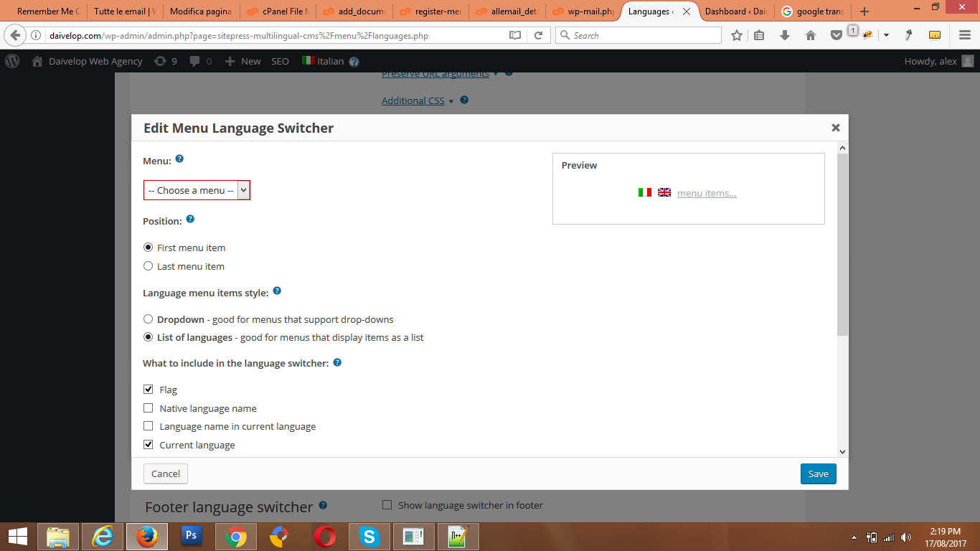The image size is (980, 551).
Task: Select First menu item position
Action: (x=149, y=248)
